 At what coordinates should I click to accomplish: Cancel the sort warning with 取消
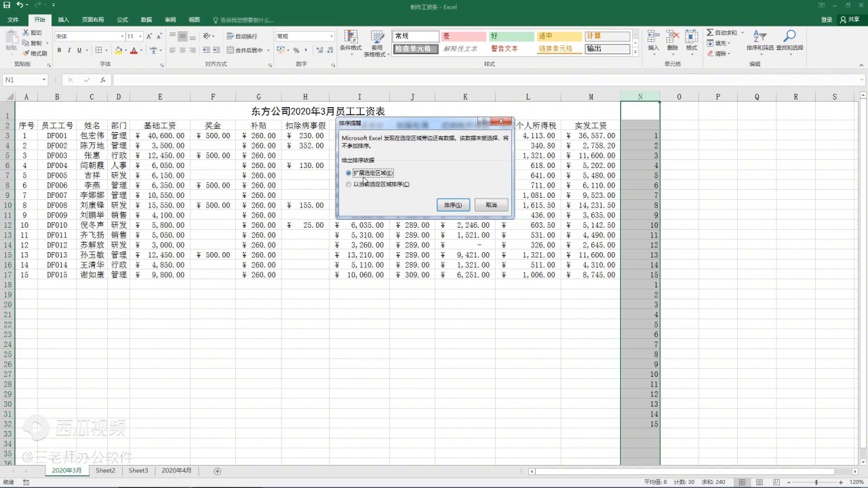492,205
